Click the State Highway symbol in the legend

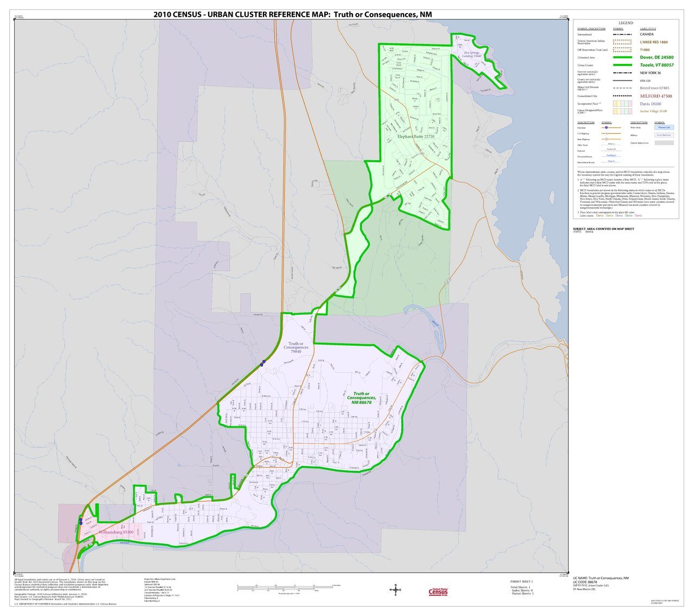pos(611,139)
